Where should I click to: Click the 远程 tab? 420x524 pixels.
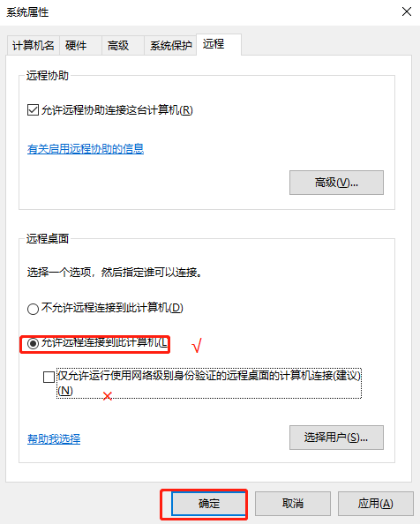pyautogui.click(x=219, y=44)
